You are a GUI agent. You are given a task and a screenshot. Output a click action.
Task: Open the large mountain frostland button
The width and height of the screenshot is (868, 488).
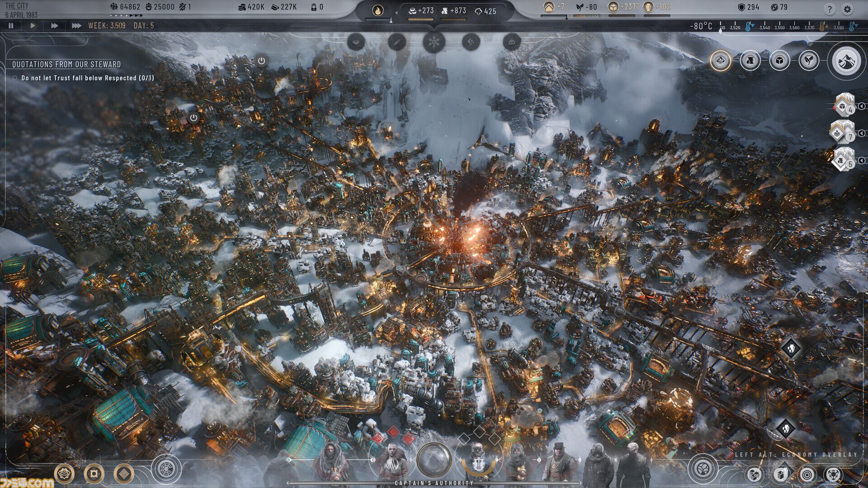[846, 61]
